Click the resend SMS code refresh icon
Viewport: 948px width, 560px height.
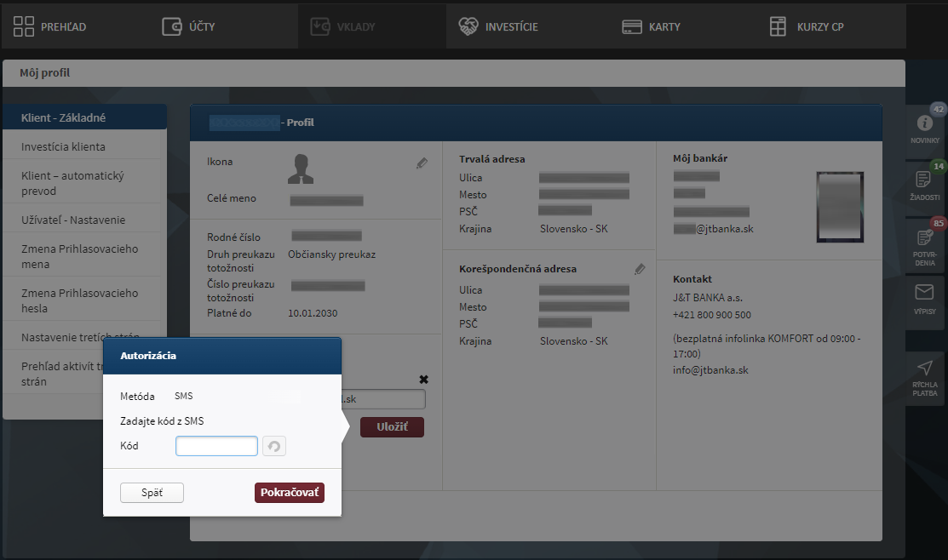[x=274, y=446]
